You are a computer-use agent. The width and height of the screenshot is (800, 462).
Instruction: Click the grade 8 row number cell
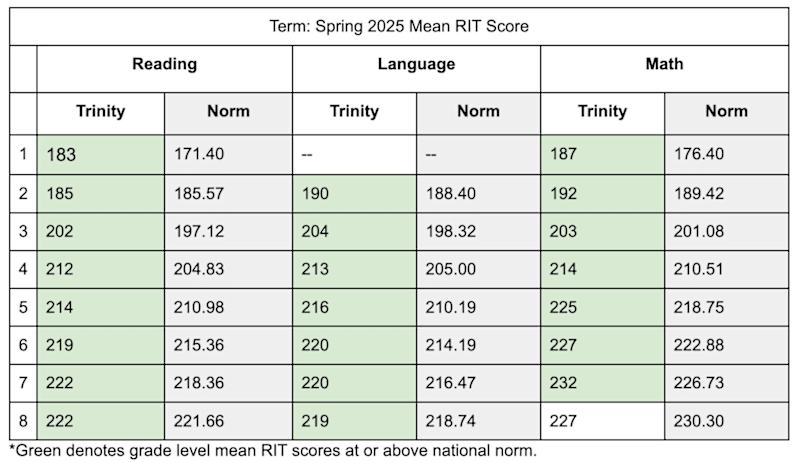point(23,421)
